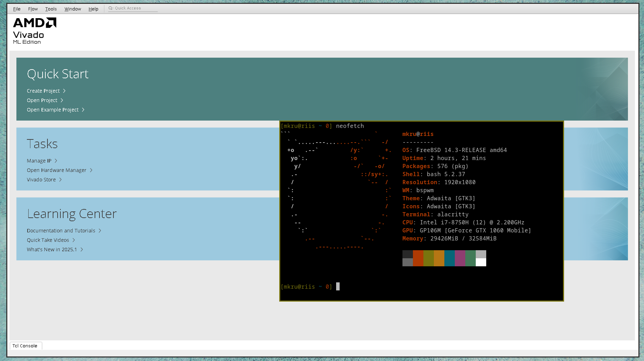The width and height of the screenshot is (644, 361).
Task: Click the chevron beside Manage IP
Action: click(56, 161)
